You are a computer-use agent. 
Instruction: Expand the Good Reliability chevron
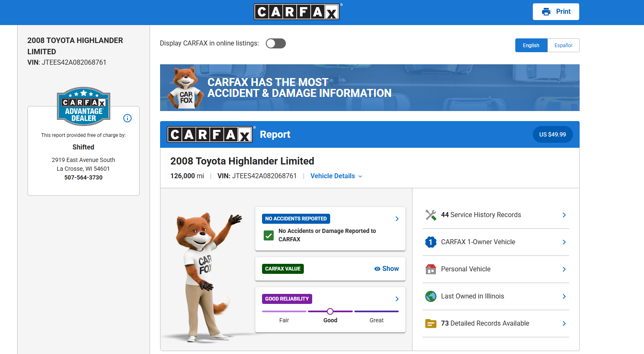(x=397, y=299)
